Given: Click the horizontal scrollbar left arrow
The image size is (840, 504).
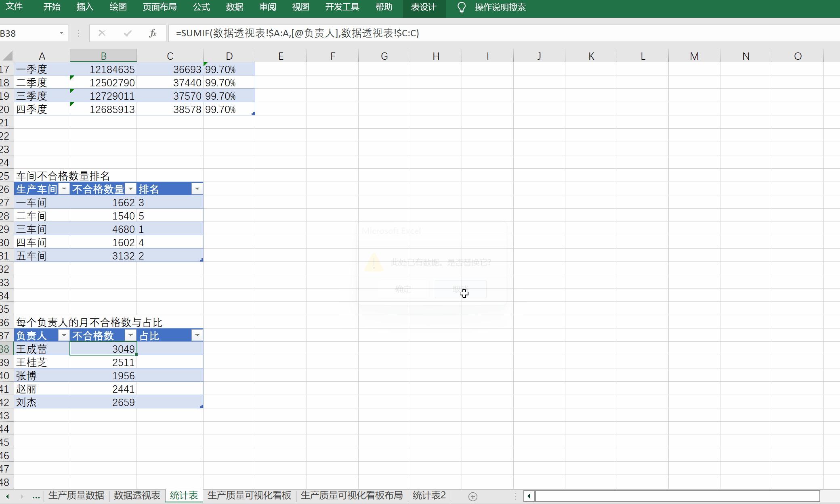Looking at the screenshot, I should [529, 496].
